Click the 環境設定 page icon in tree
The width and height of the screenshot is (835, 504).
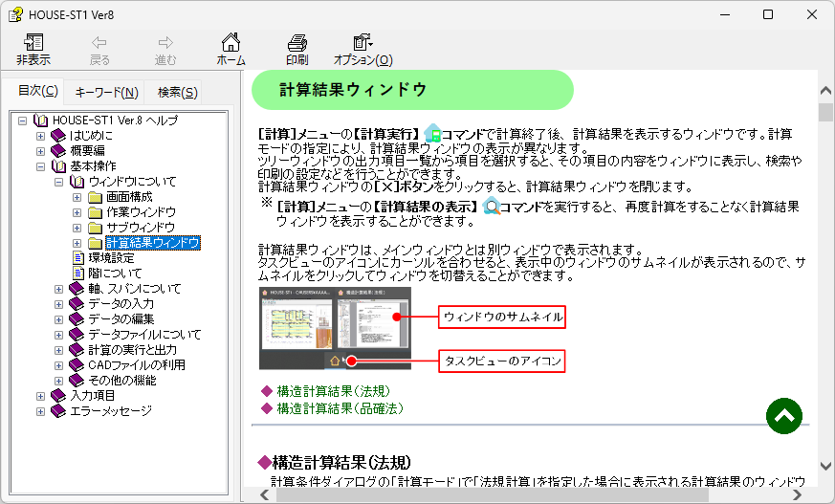[78, 258]
